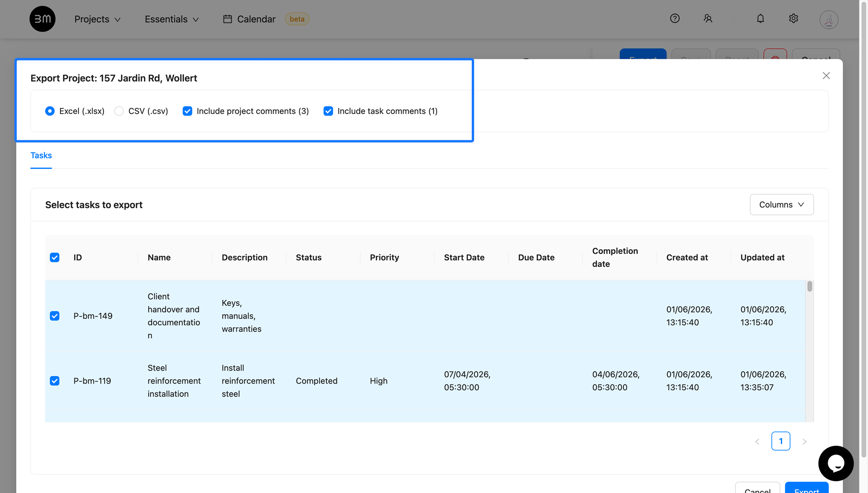
Task: Click the user search people icon
Action: 707,19
